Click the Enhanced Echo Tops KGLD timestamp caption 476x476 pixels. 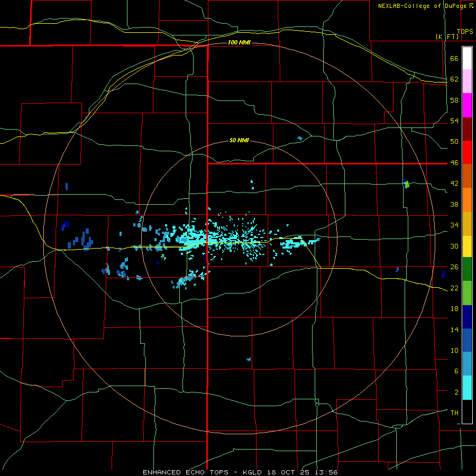coord(240,472)
